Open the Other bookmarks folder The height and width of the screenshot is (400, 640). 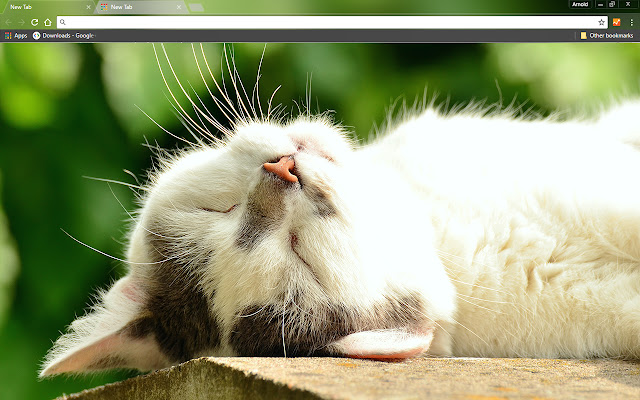click(x=607, y=36)
